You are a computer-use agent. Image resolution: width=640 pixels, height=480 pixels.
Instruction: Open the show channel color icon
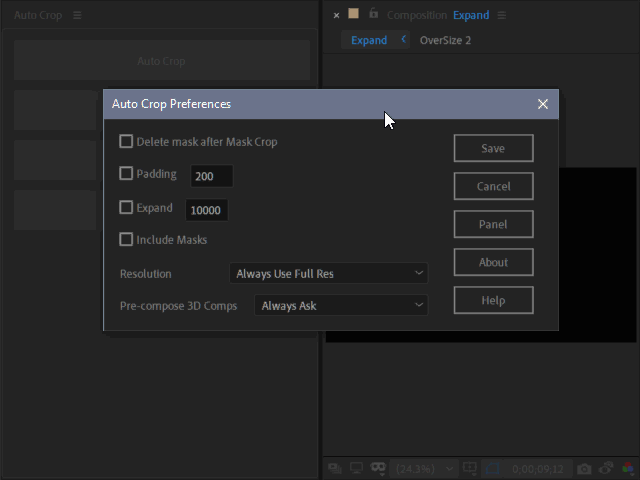point(629,468)
